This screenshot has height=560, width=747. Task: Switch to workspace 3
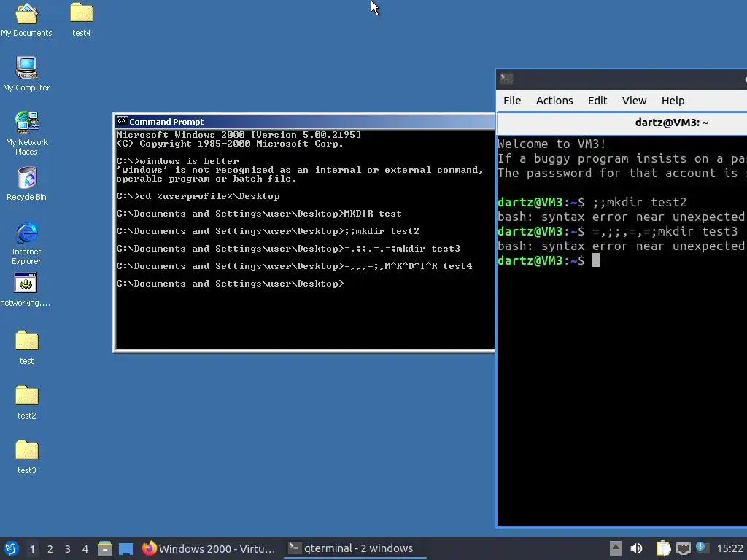pos(68,549)
